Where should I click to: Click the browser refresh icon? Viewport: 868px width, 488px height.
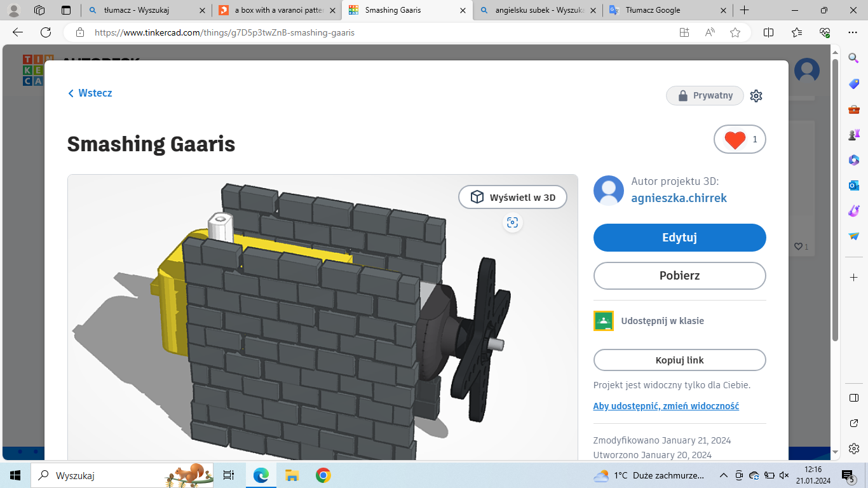click(46, 32)
